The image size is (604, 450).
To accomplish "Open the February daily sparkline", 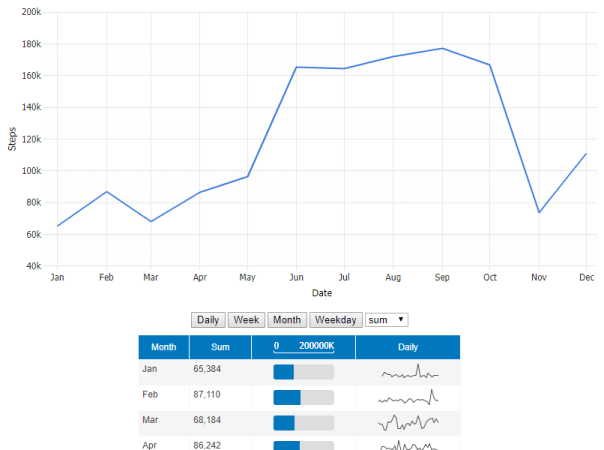I will pos(408,397).
